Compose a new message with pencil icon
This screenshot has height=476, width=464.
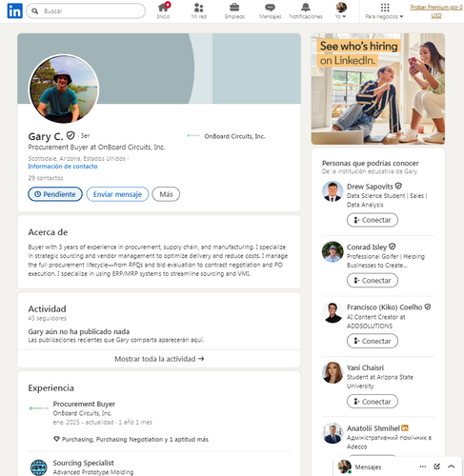coord(437,466)
